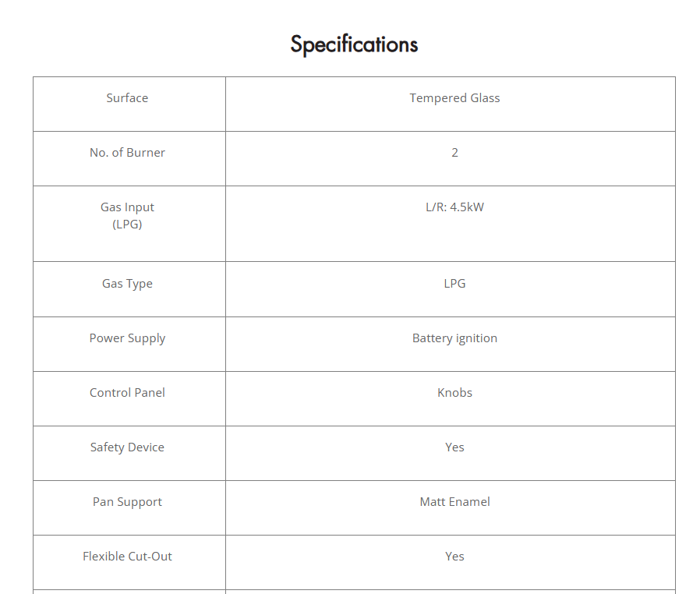The image size is (700, 594).
Task: Click the No. of Burner label
Action: coord(127,153)
